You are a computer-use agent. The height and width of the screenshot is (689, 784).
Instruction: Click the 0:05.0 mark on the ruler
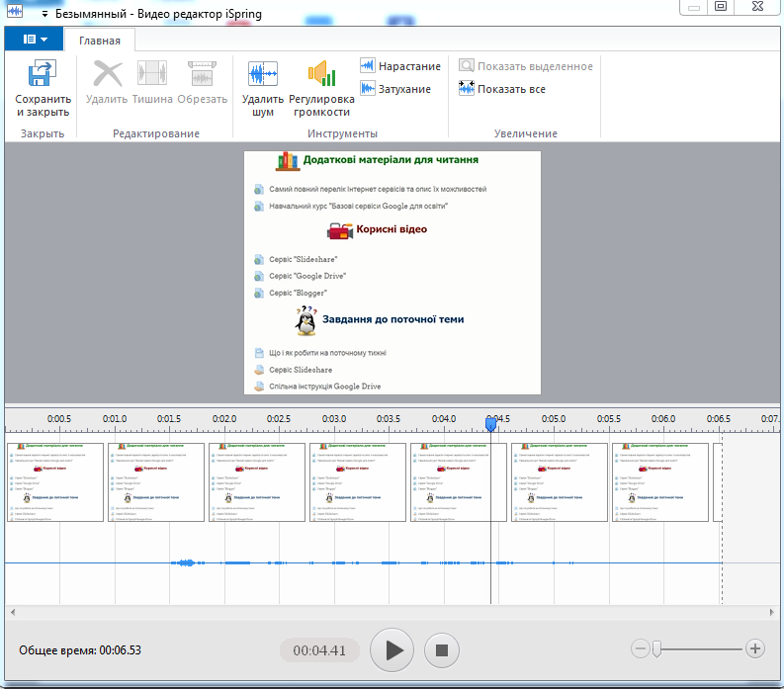[554, 418]
